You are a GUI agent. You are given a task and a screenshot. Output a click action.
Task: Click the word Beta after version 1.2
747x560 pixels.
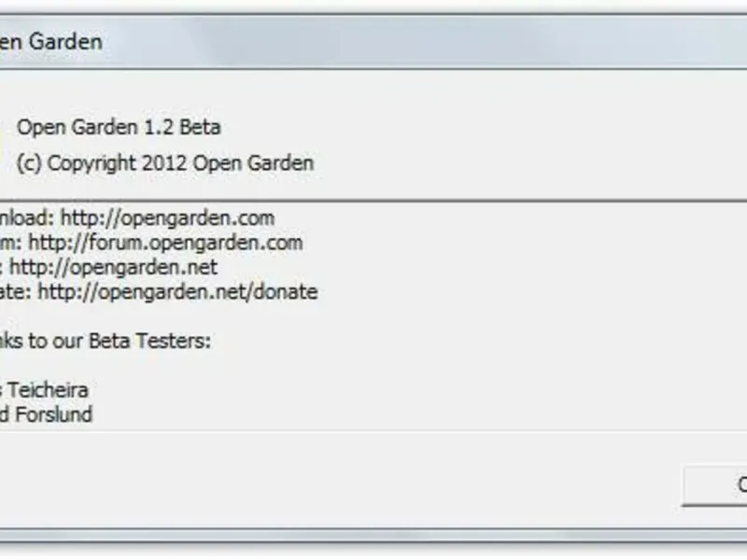click(x=199, y=127)
